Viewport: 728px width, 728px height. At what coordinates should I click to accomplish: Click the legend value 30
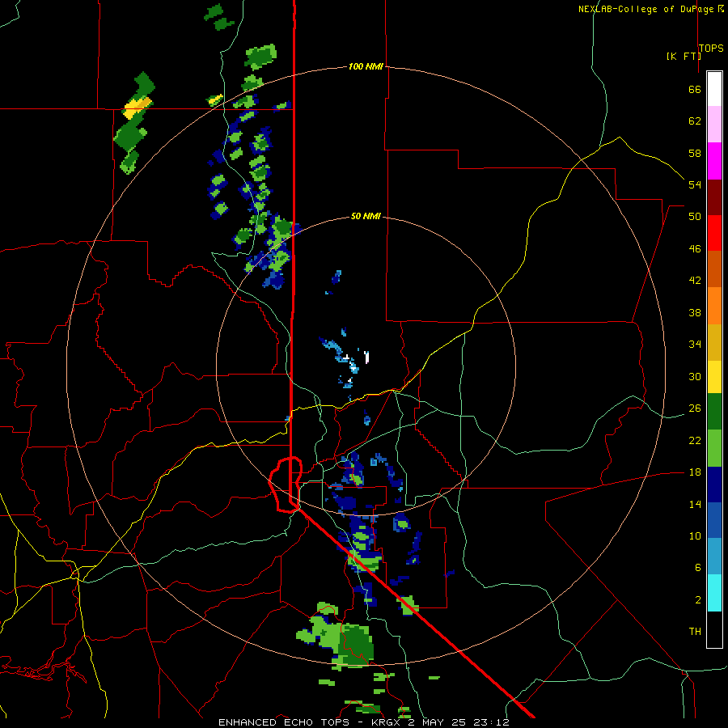tap(695, 376)
